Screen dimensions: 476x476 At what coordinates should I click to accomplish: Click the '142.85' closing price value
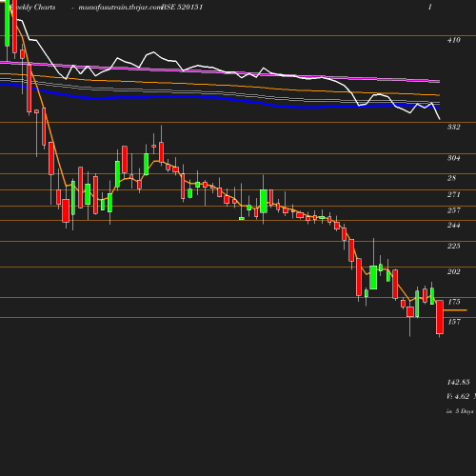pos(458,382)
